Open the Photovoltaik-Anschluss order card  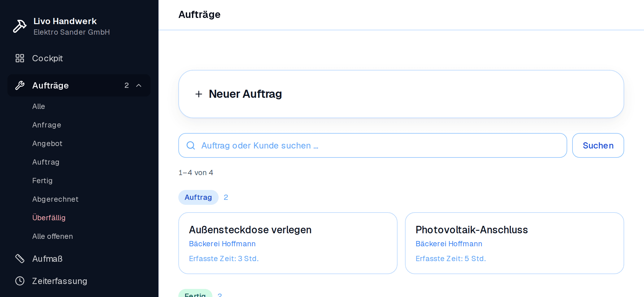coord(514,243)
